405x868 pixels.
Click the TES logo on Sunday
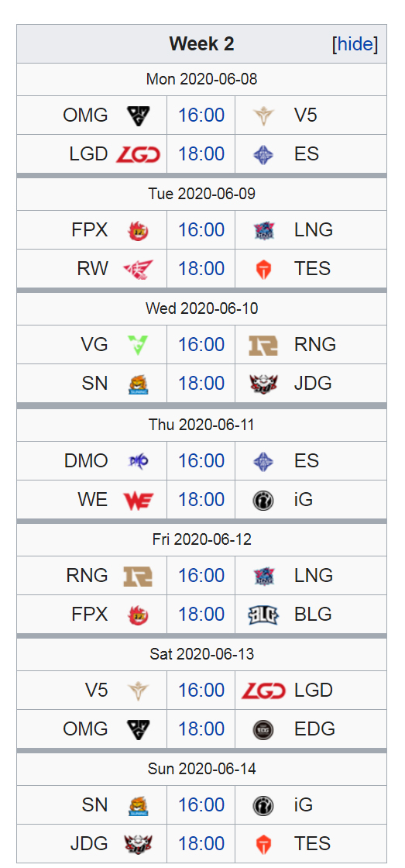pyautogui.click(x=263, y=844)
